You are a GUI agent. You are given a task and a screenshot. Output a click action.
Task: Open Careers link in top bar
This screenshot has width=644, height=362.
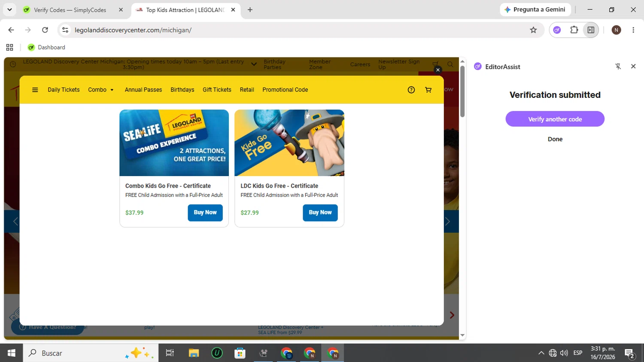click(360, 64)
